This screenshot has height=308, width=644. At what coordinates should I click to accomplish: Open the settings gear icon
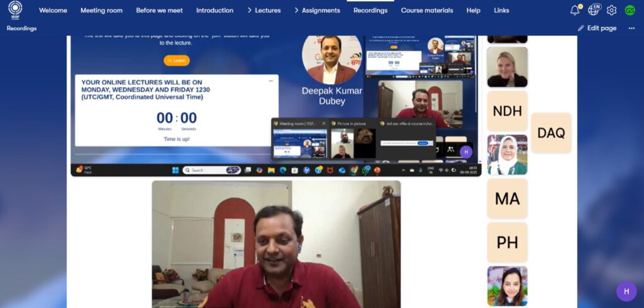(x=611, y=10)
